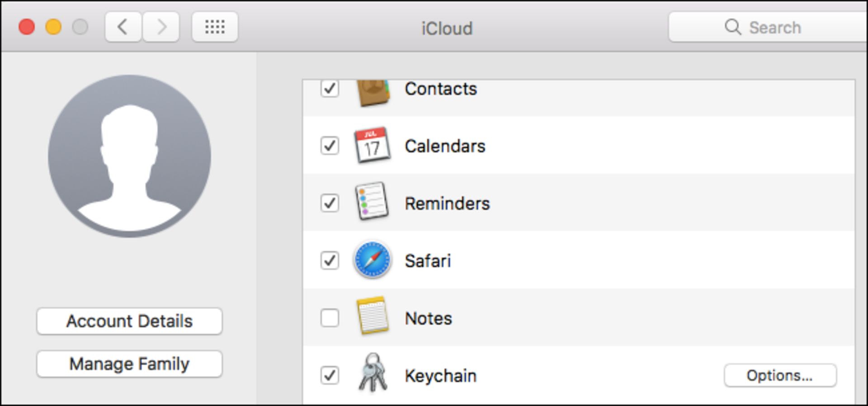Go back using the left navigation arrow
This screenshot has height=406, width=868.
tap(123, 27)
